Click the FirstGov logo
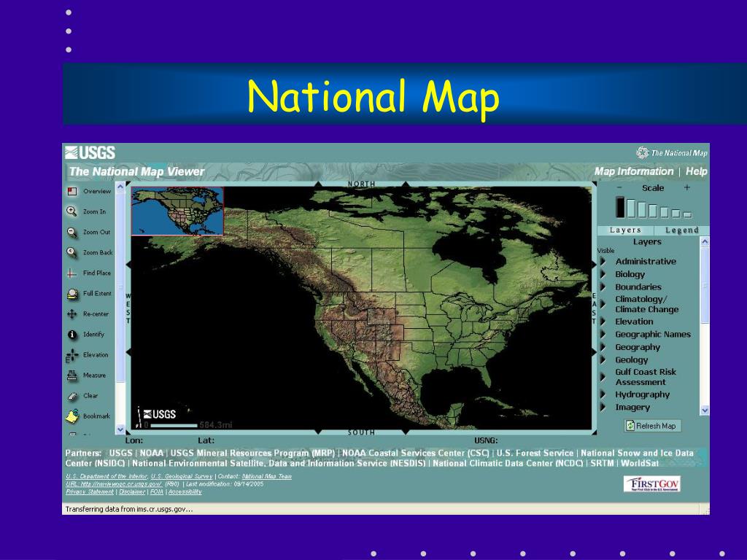 coord(652,484)
